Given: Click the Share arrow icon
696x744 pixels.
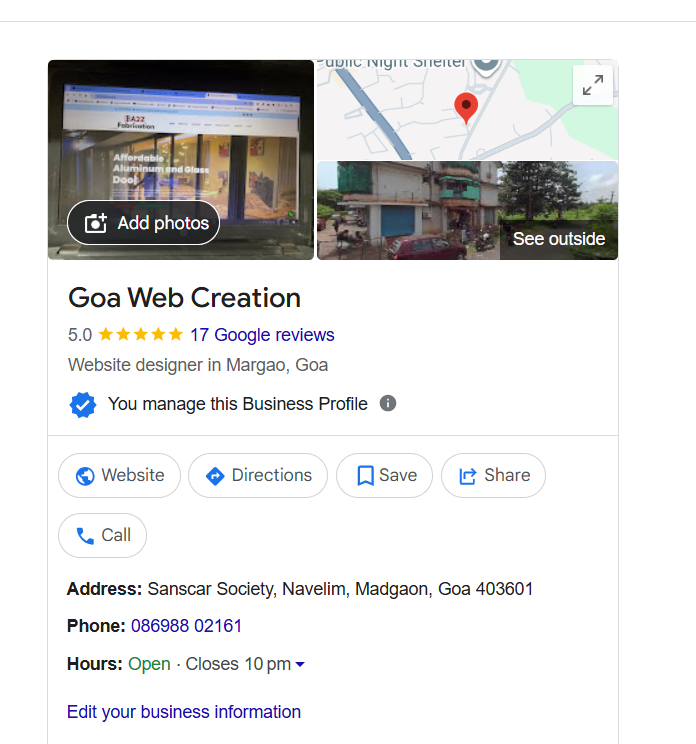Looking at the screenshot, I should tap(468, 476).
